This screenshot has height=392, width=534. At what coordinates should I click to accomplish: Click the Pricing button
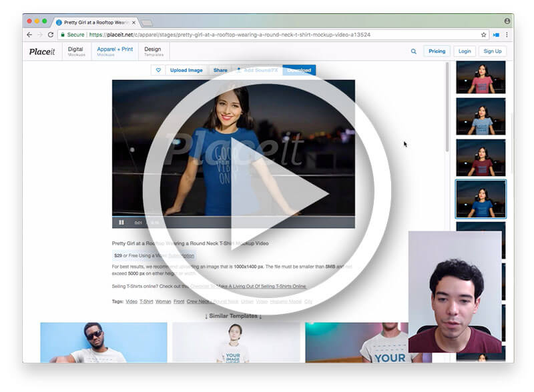[437, 51]
